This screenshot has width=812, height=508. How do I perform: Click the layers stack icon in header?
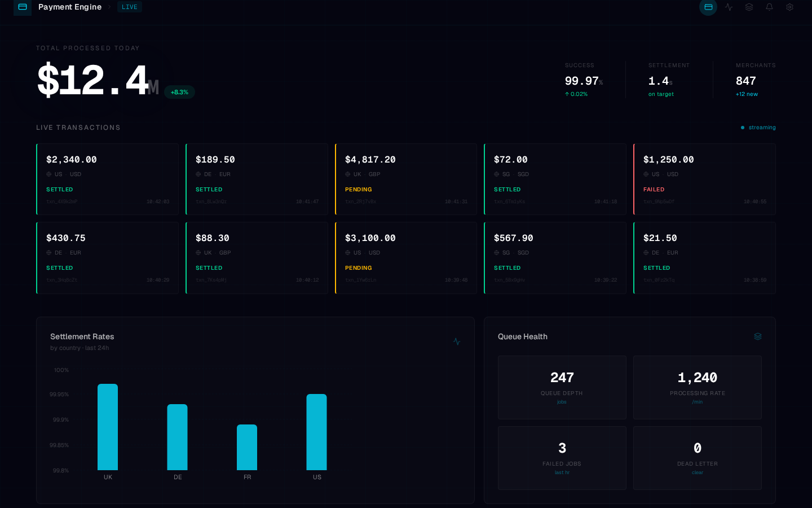point(749,7)
